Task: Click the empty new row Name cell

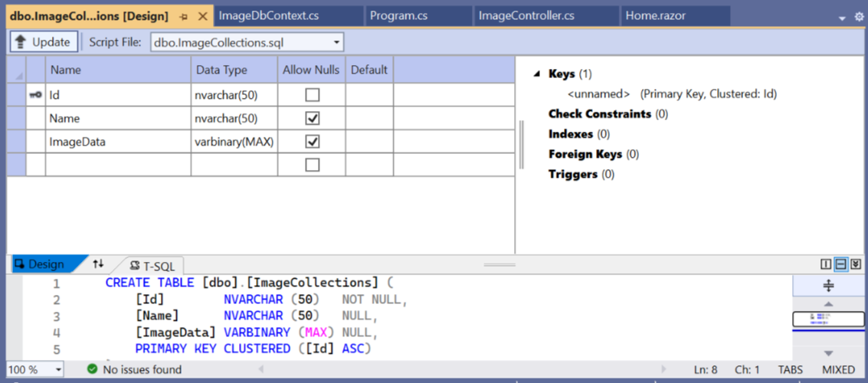Action: click(119, 165)
